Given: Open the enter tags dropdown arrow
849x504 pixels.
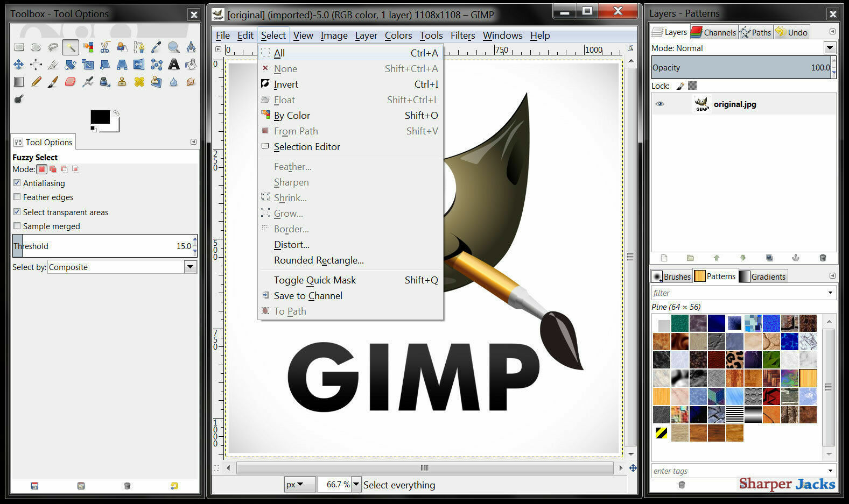Looking at the screenshot, I should click(x=830, y=471).
